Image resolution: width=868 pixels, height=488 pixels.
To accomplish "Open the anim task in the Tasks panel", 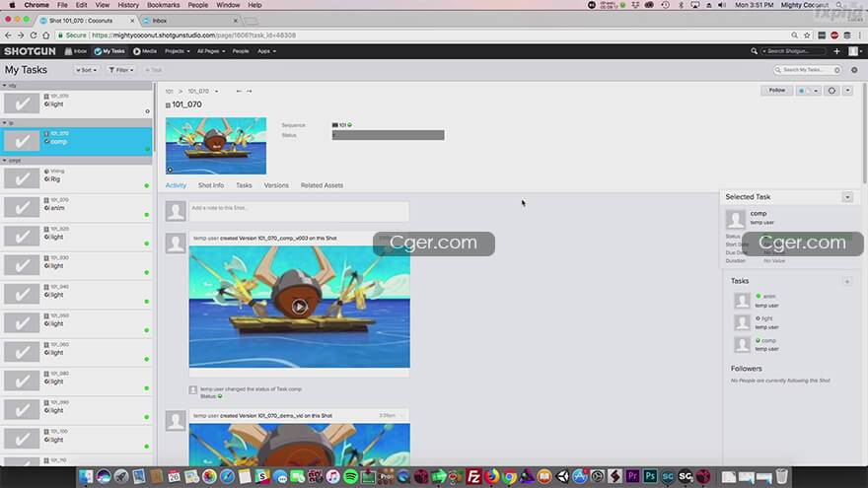I will [x=769, y=297].
